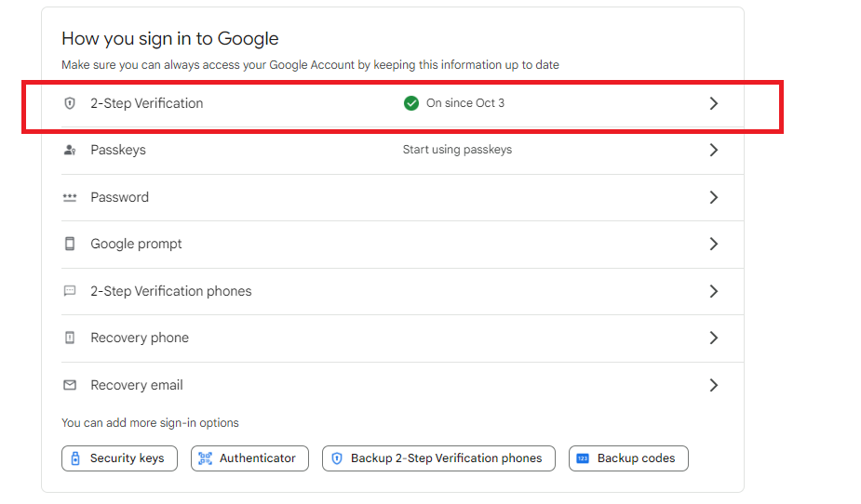Click the Google prompt row chevron
861x504 pixels.
click(x=714, y=244)
